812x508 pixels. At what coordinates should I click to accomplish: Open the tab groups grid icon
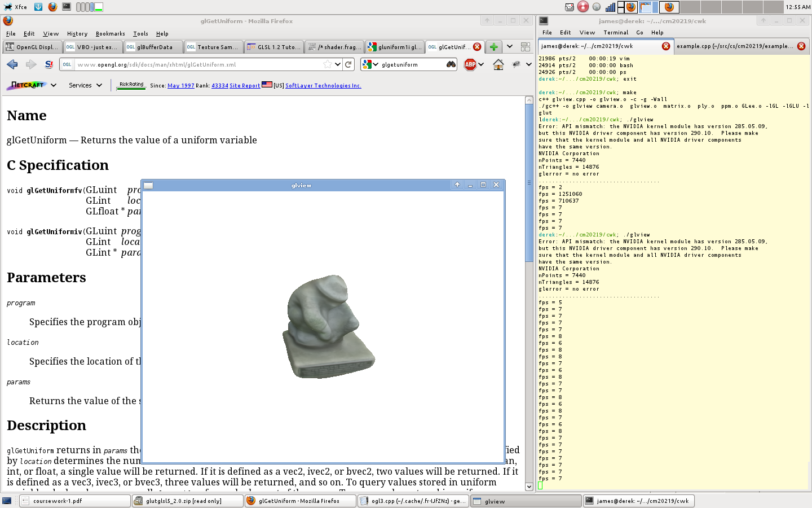[525, 47]
